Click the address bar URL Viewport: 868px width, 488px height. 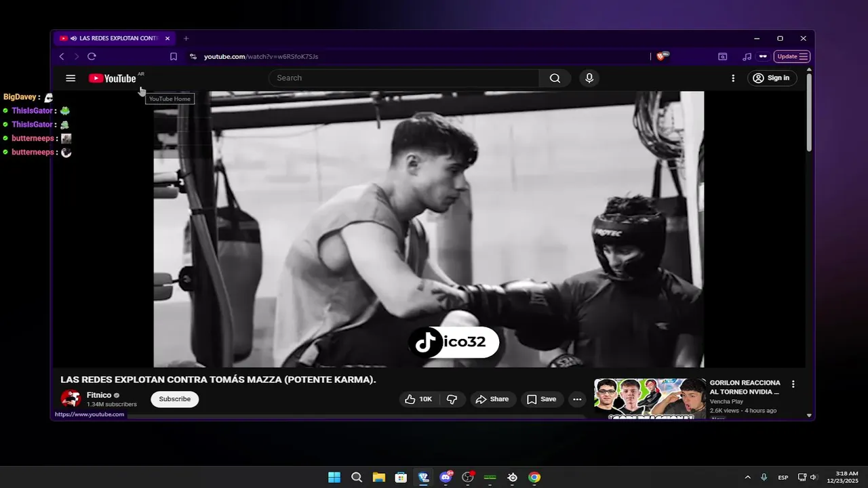pos(261,56)
